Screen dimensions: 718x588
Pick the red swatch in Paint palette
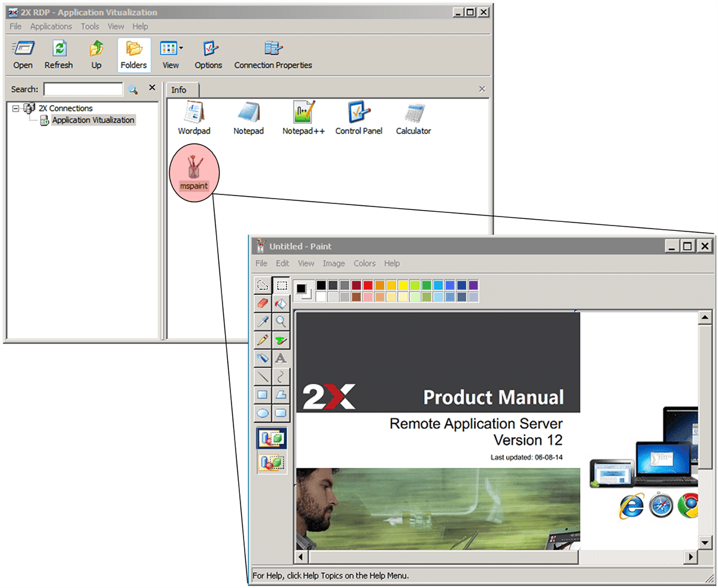pos(368,285)
